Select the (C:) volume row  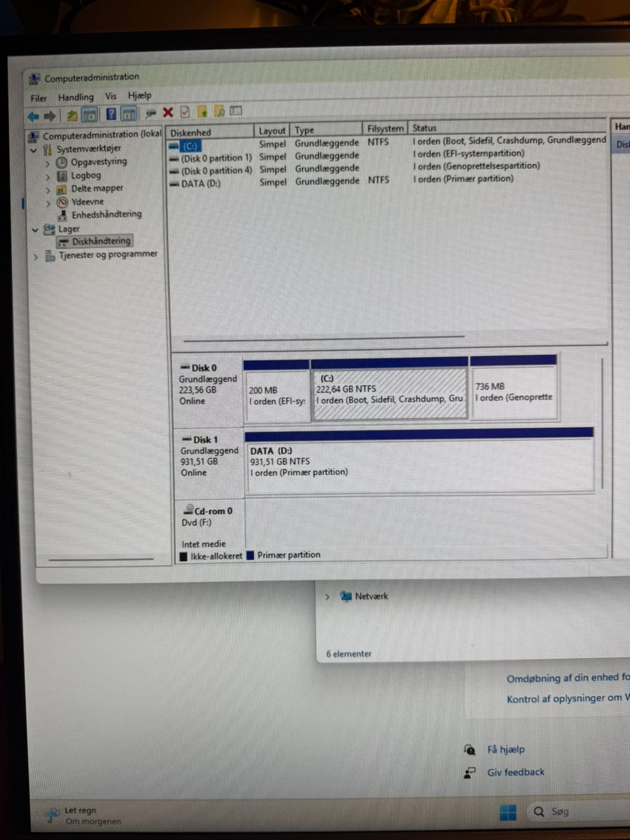pyautogui.click(x=387, y=143)
